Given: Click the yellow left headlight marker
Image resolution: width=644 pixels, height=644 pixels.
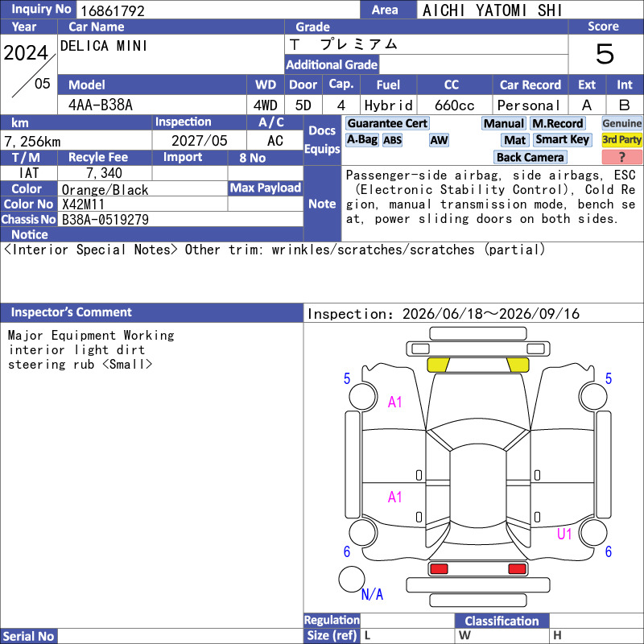Looking at the screenshot, I should pos(439,365).
